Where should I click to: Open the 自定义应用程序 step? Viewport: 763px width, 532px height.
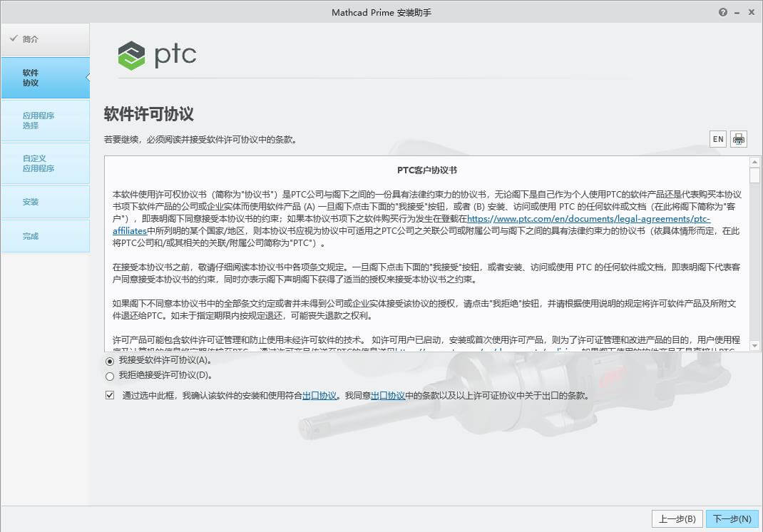click(x=45, y=163)
